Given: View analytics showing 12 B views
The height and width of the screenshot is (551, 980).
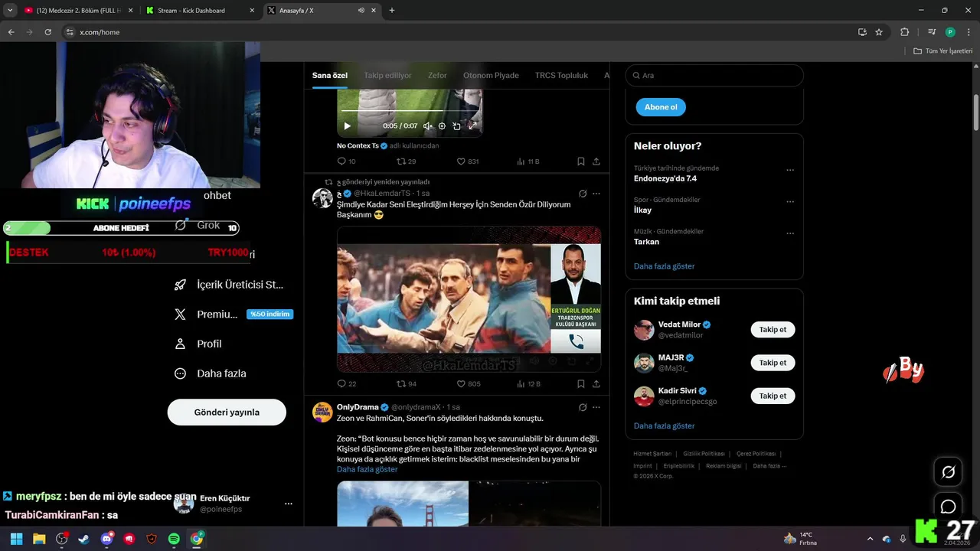Looking at the screenshot, I should pyautogui.click(x=528, y=384).
